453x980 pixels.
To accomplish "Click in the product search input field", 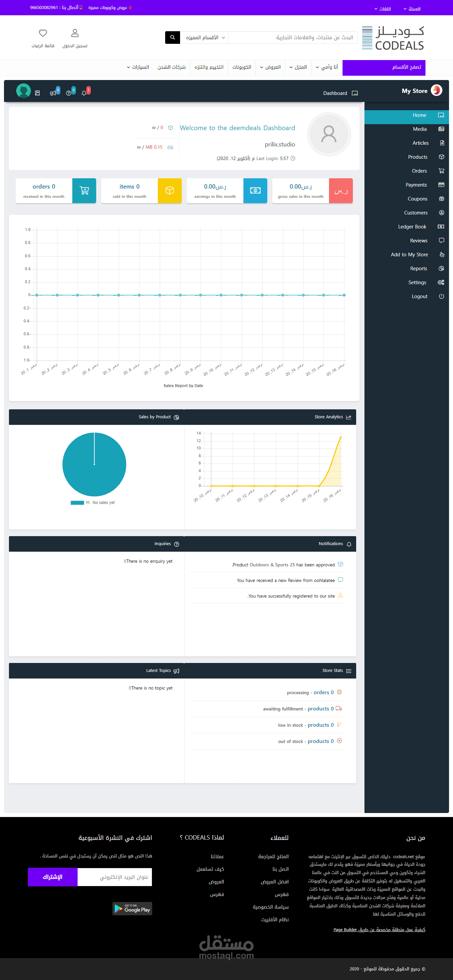I will [292, 37].
